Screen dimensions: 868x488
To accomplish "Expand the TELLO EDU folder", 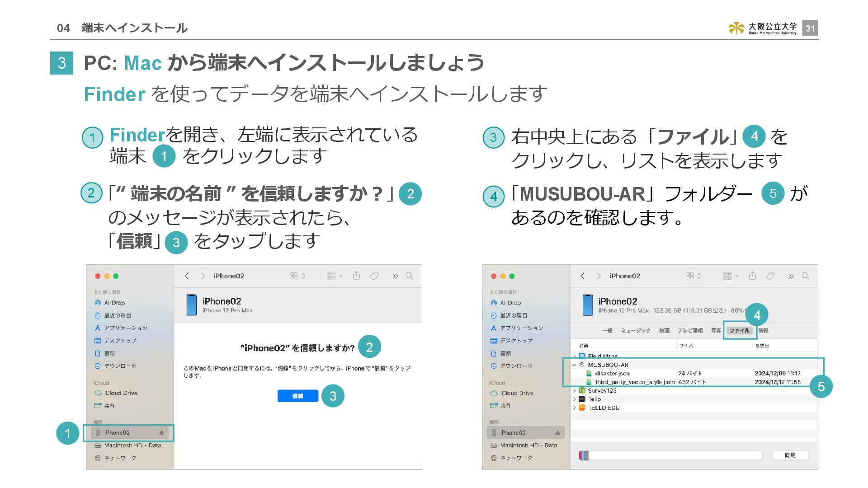I will coord(575,408).
